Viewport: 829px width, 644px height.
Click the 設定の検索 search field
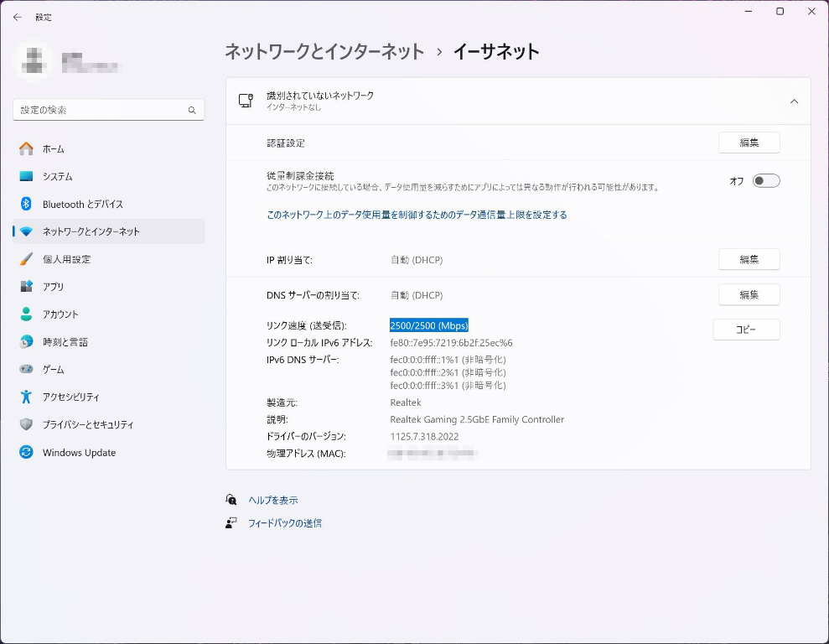101,110
